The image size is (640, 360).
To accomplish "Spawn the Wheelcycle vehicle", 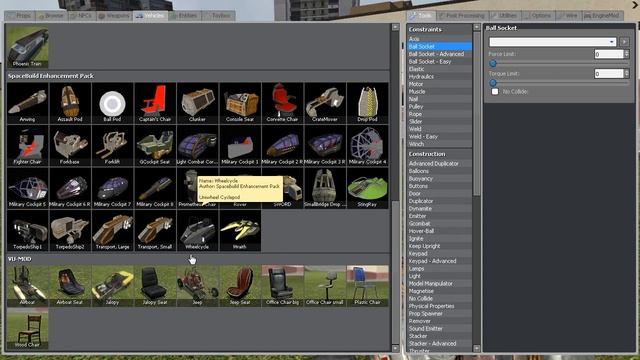I will [x=197, y=230].
